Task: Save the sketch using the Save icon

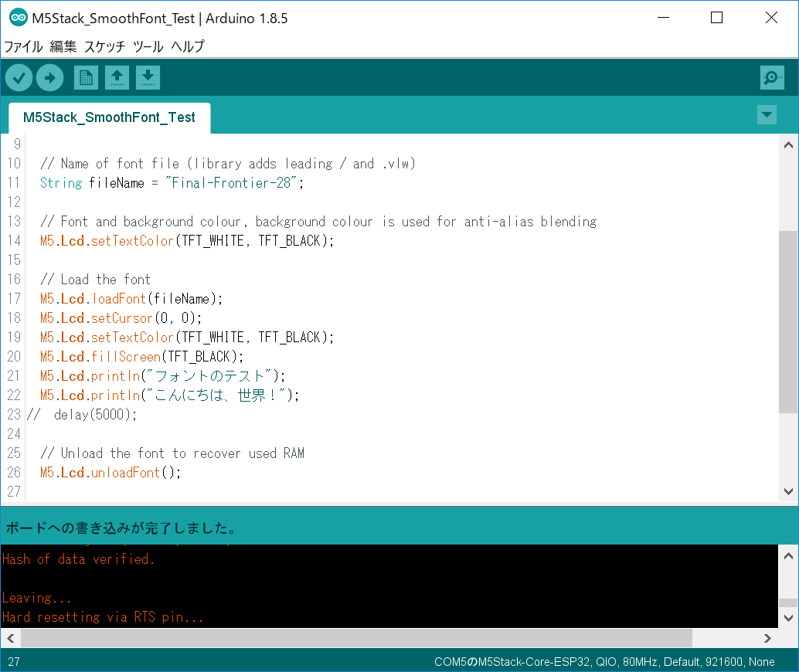Action: tap(148, 77)
